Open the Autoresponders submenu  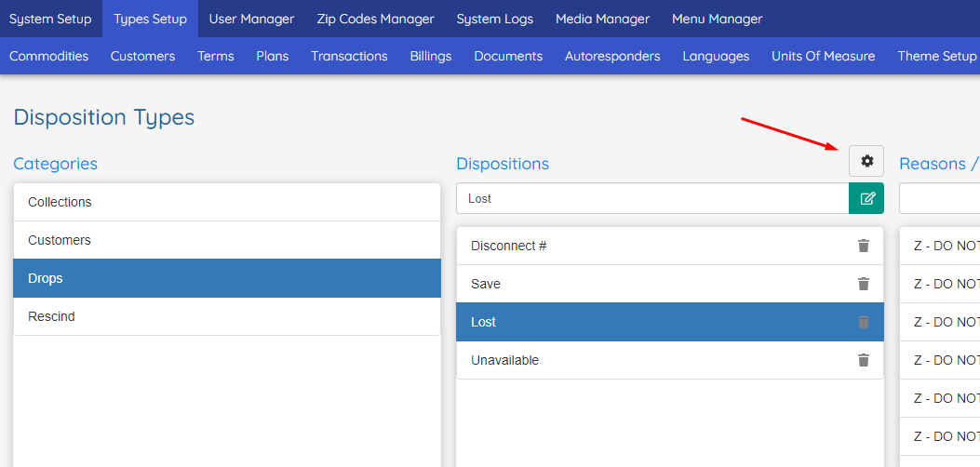tap(612, 56)
